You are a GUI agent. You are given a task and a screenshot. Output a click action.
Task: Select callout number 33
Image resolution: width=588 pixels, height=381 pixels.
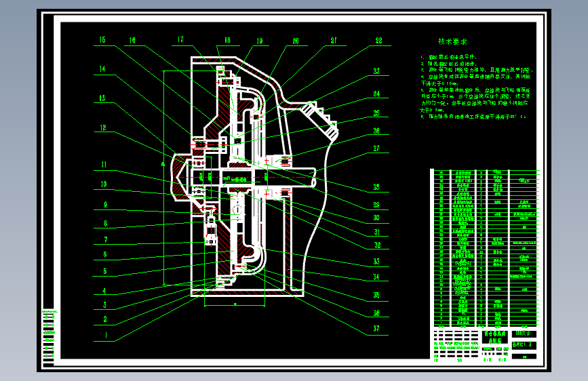376,262
